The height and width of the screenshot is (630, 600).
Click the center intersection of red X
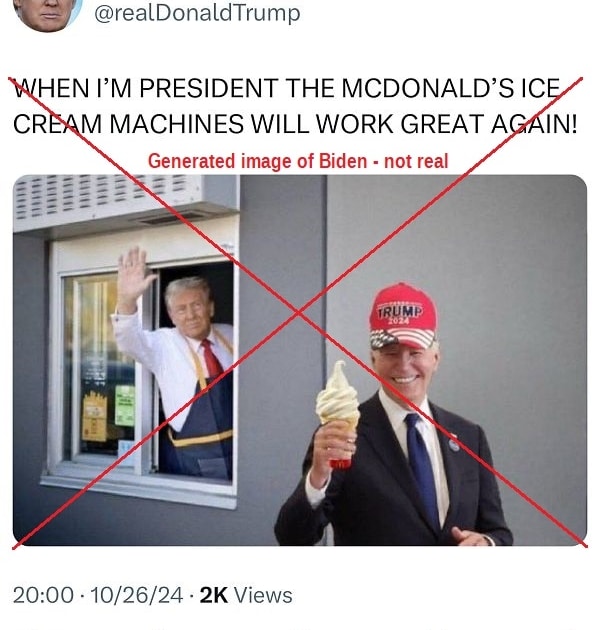point(299,312)
